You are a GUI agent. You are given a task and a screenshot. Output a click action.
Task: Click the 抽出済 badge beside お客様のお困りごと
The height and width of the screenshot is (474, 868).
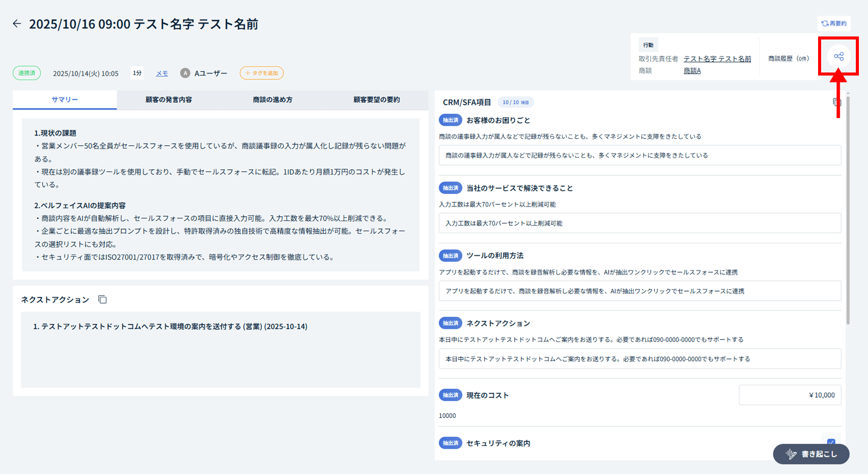coord(450,120)
